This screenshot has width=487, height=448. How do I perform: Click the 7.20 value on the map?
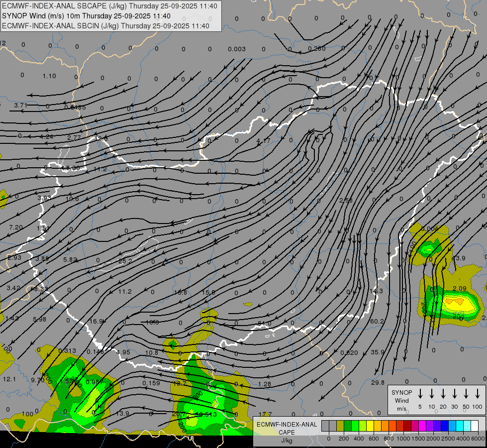tap(16, 227)
